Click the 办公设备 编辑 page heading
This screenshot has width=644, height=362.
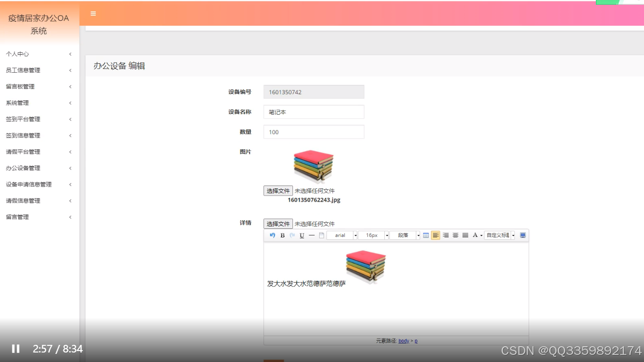(119, 66)
